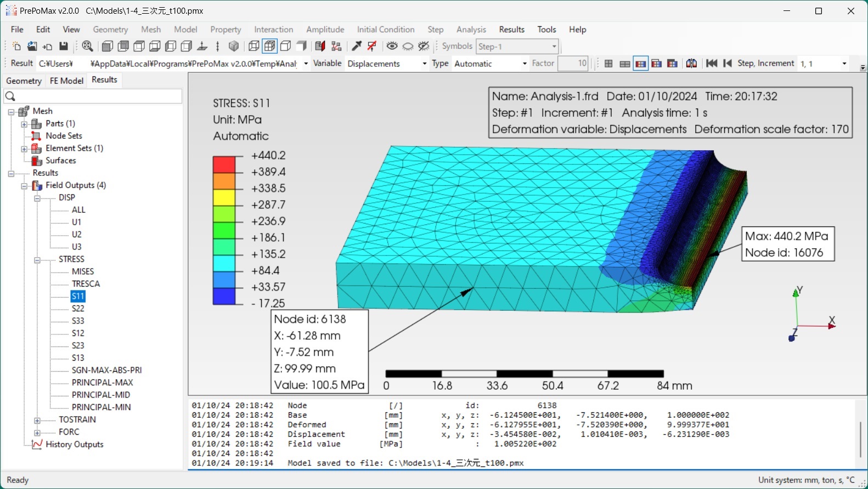Image resolution: width=868 pixels, height=489 pixels.
Task: Open the Tools menu
Action: click(x=546, y=30)
